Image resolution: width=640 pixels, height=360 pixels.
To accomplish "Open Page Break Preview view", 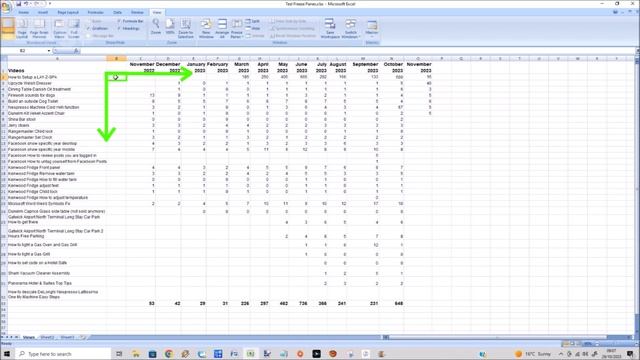I will pyautogui.click(x=39, y=29).
